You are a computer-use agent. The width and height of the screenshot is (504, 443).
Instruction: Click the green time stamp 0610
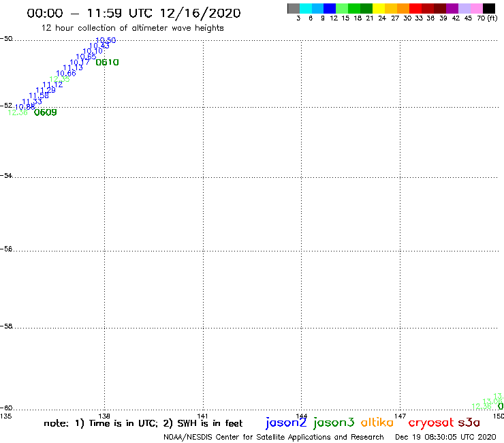pyautogui.click(x=108, y=63)
